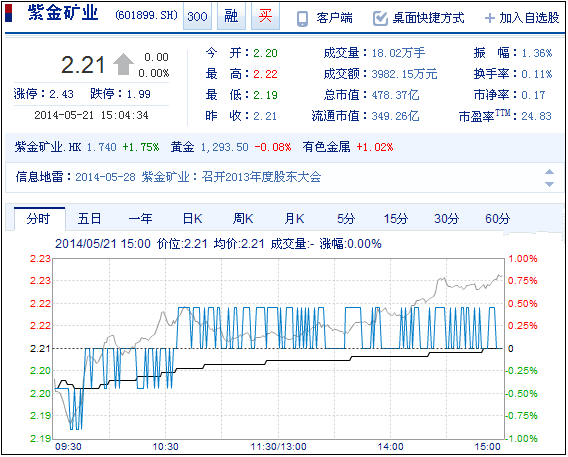Open the 黄金 gold quote link
568x457 pixels.
pyautogui.click(x=183, y=147)
